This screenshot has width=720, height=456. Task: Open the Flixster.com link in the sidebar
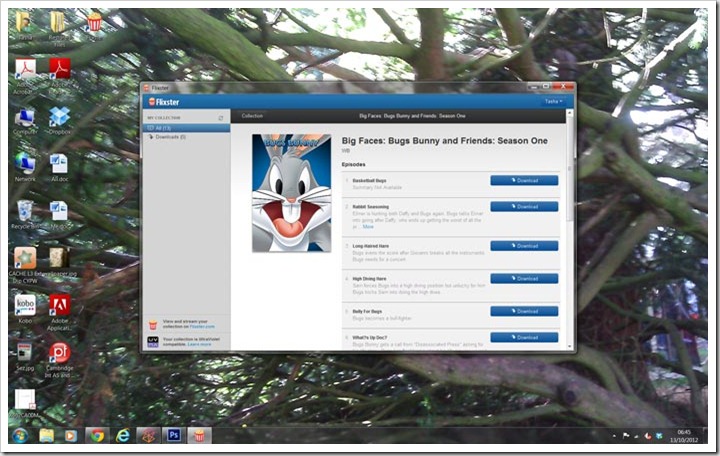tap(202, 327)
